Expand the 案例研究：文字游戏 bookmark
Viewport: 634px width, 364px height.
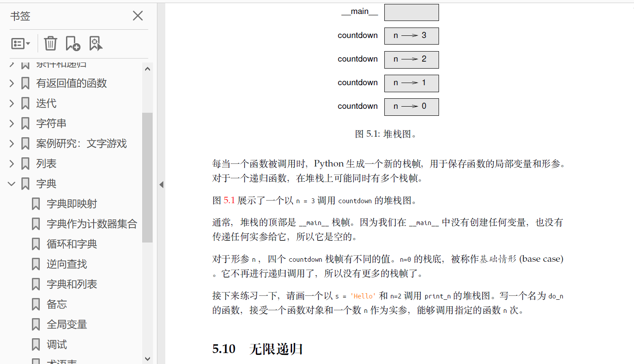(x=12, y=143)
